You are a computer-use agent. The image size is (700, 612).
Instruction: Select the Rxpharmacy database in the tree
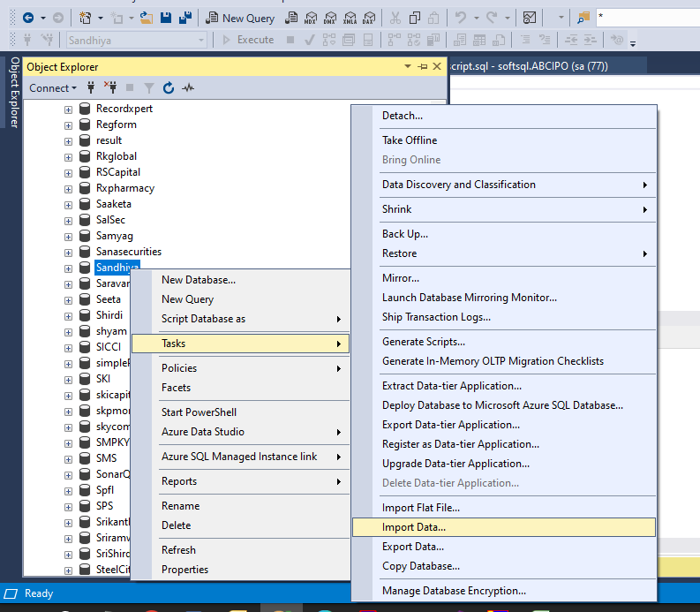(x=124, y=188)
